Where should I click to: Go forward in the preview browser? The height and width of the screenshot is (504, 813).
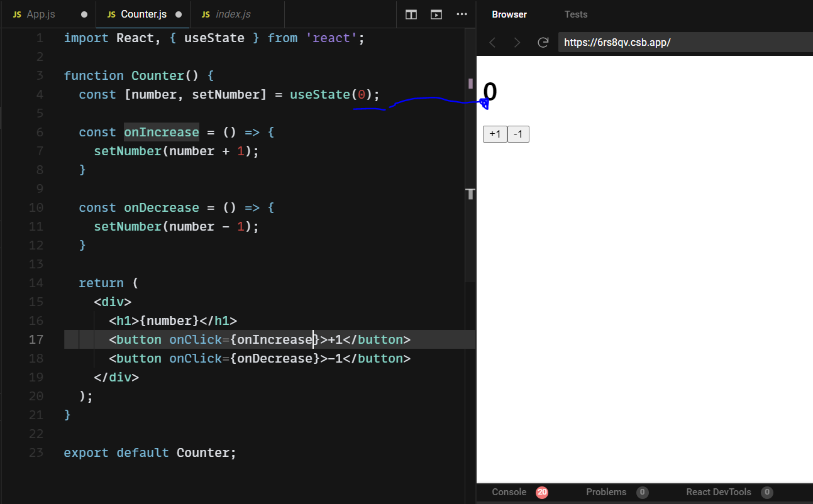517,42
